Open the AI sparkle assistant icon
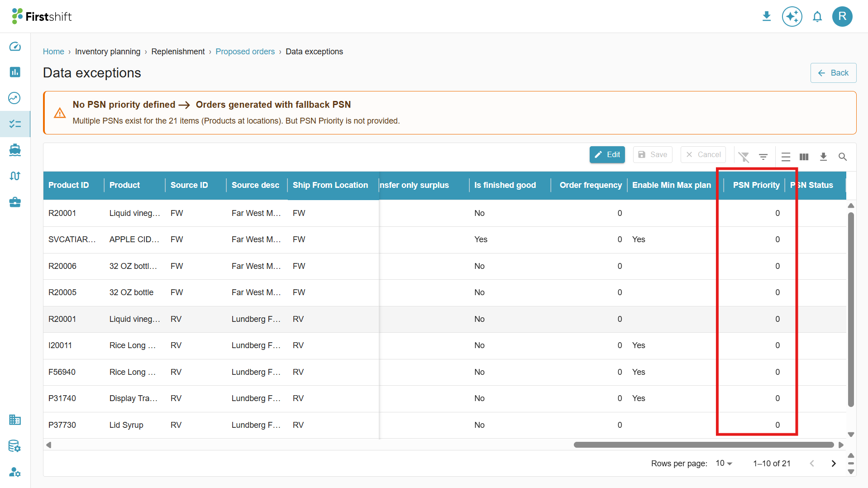Screen dimensions: 868x488 792,17
